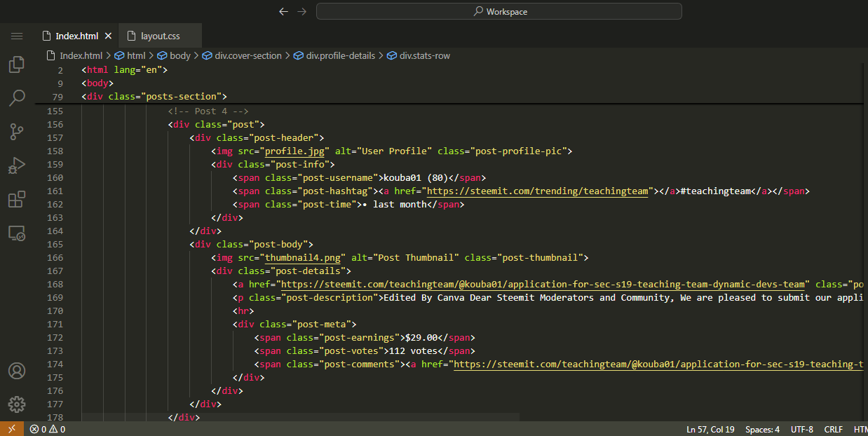Open the Extensions view
868x436 pixels.
17,199
